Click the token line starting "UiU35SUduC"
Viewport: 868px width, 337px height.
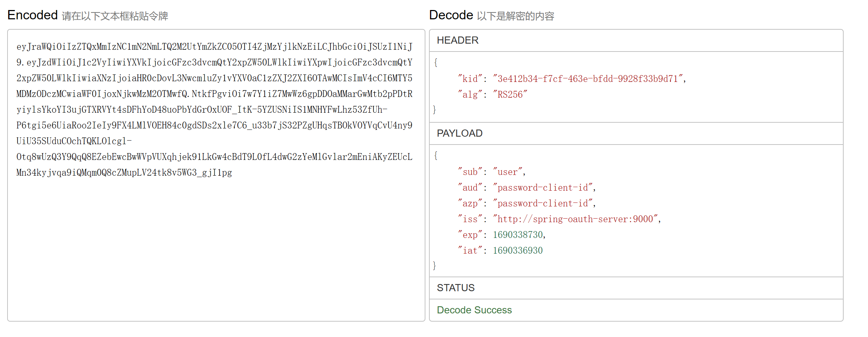point(74,141)
